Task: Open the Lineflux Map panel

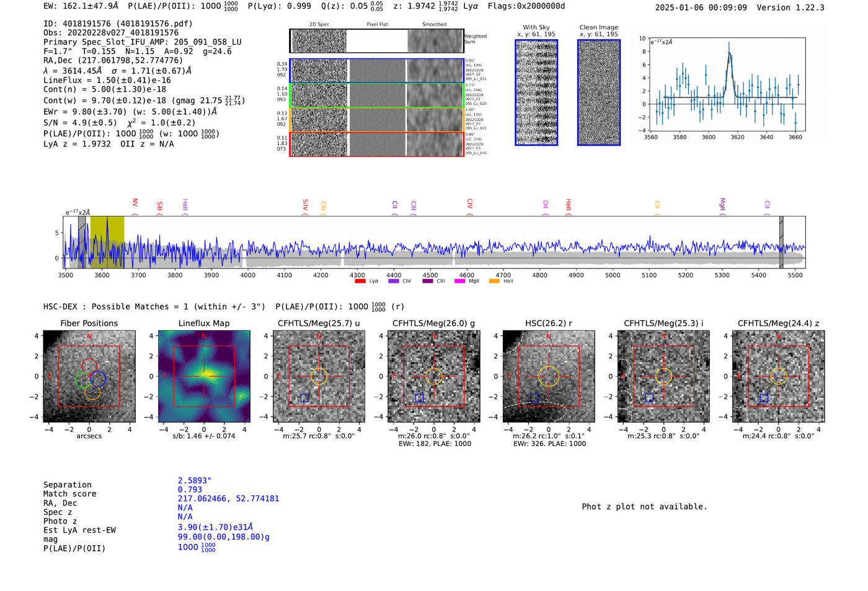Action: point(204,376)
